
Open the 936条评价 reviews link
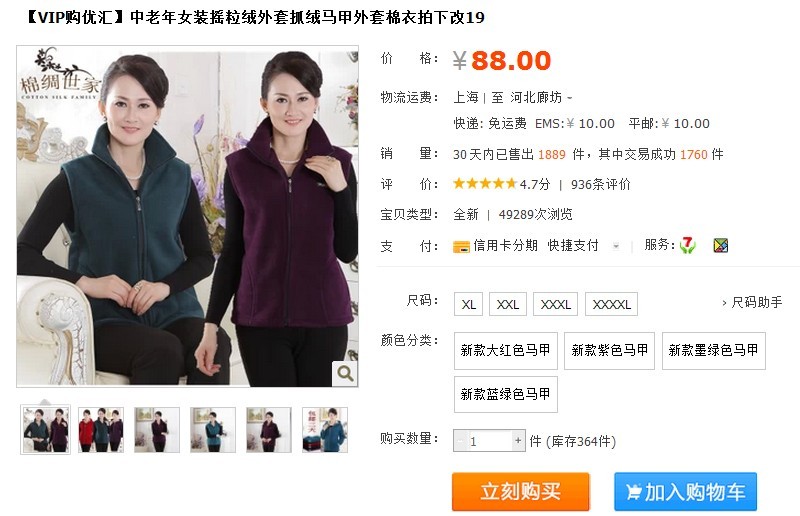pos(601,184)
